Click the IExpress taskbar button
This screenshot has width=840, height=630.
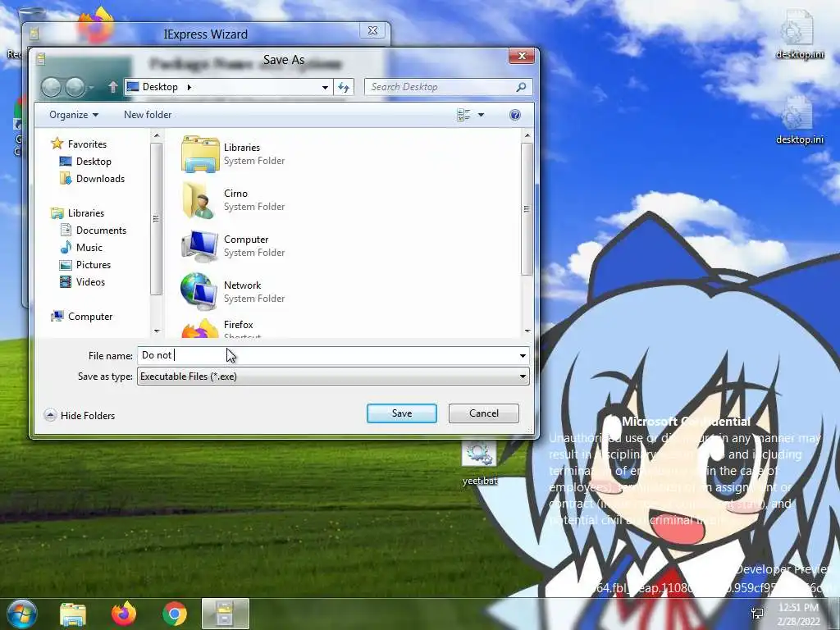pos(226,614)
